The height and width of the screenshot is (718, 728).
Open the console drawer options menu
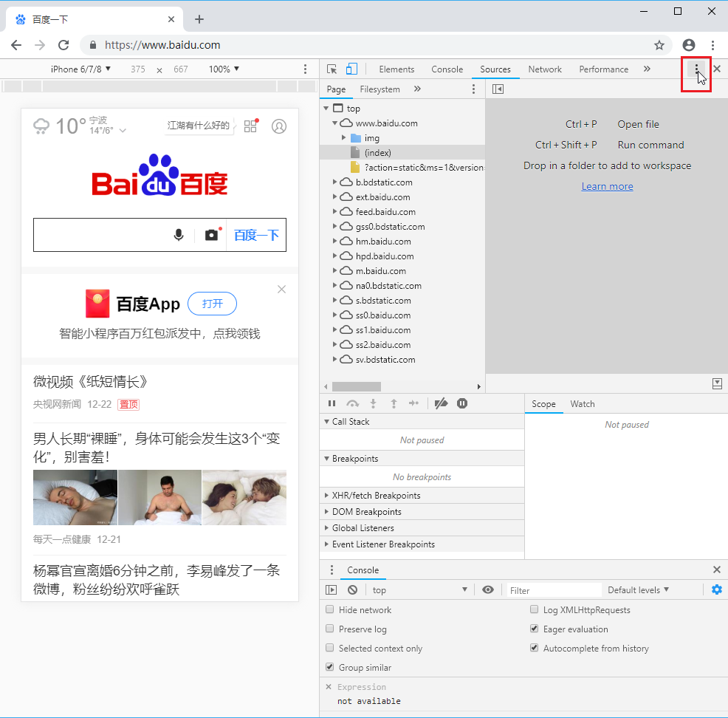click(332, 570)
